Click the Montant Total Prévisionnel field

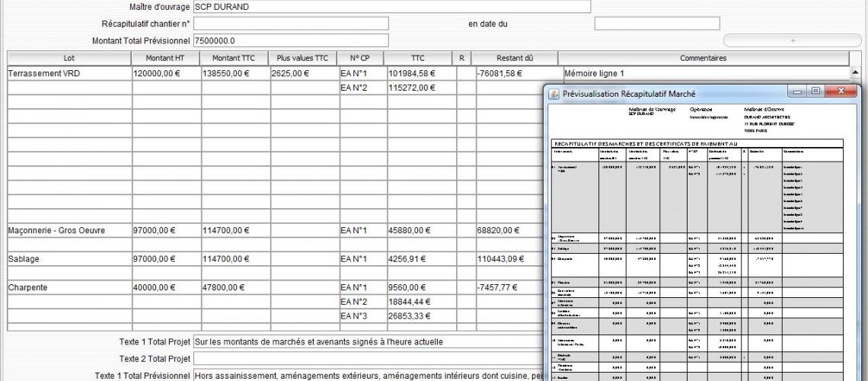click(x=291, y=40)
